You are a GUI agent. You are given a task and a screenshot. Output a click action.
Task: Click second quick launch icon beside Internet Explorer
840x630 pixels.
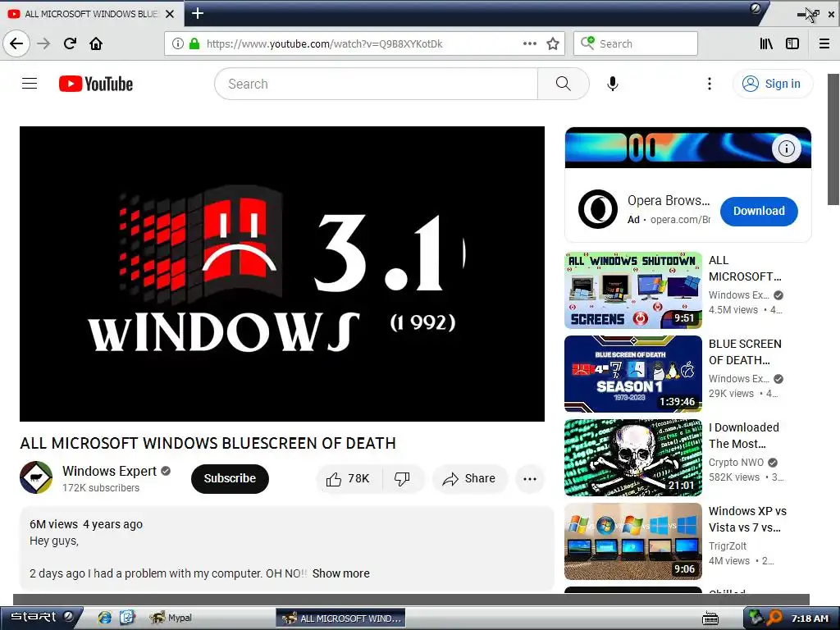pyautogui.click(x=127, y=618)
